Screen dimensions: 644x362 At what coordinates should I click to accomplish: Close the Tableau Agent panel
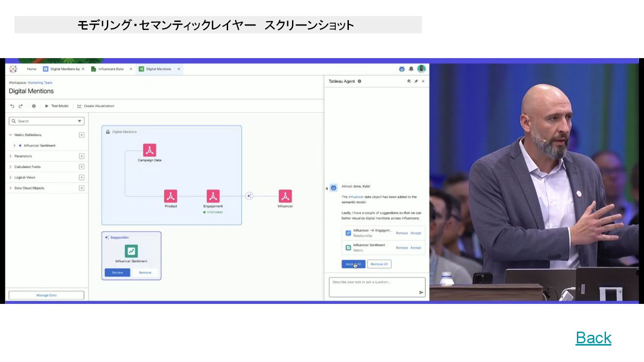coord(423,81)
